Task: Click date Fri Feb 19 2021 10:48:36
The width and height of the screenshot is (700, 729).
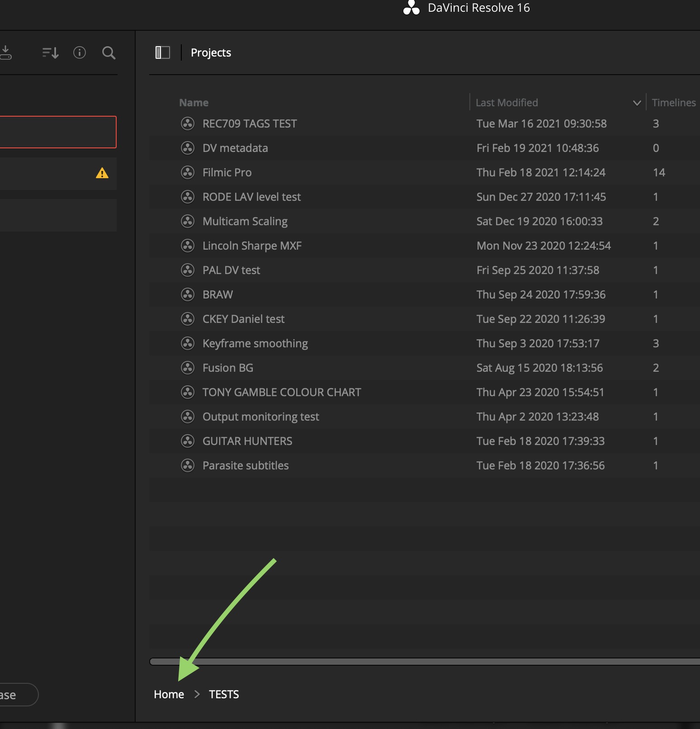Action: tap(537, 148)
